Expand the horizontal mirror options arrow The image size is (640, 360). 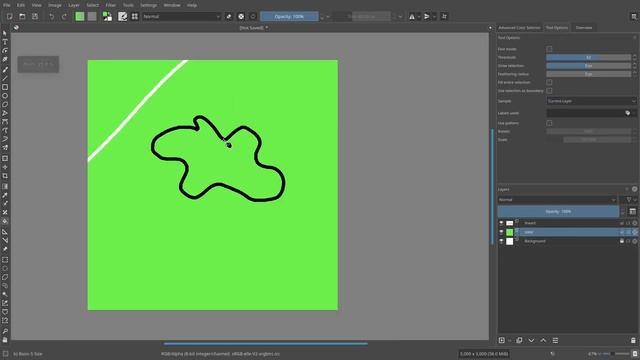(418, 17)
